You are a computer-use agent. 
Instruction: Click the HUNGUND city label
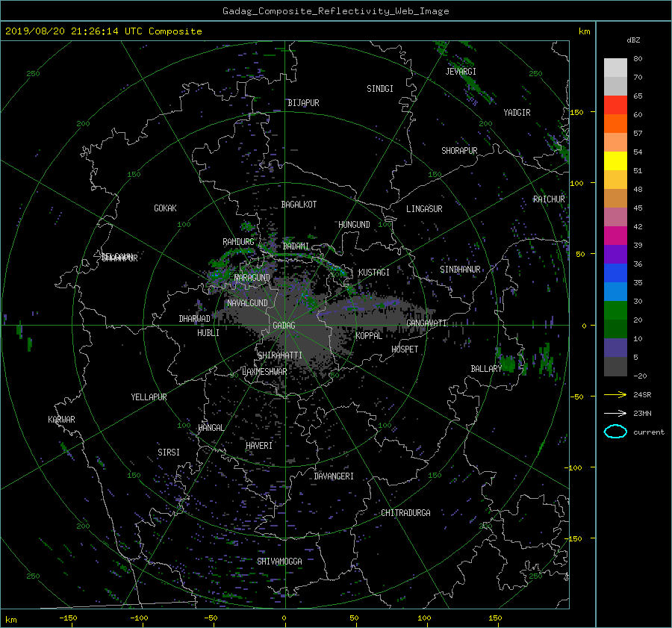tap(354, 225)
